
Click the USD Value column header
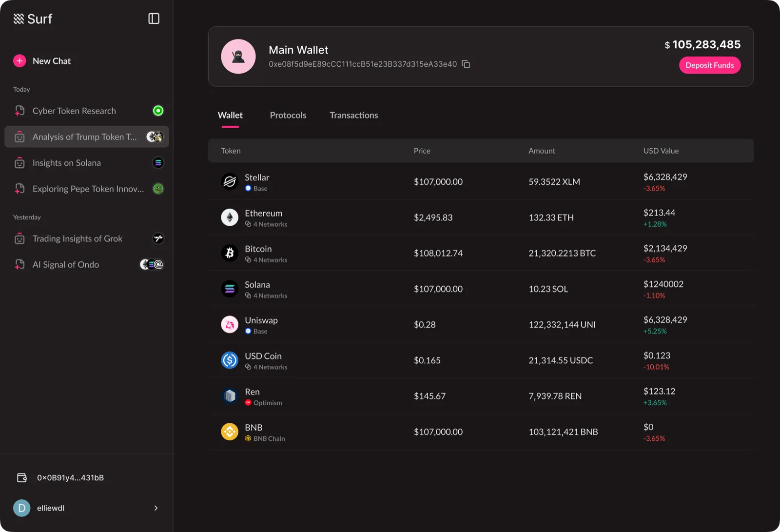point(661,151)
